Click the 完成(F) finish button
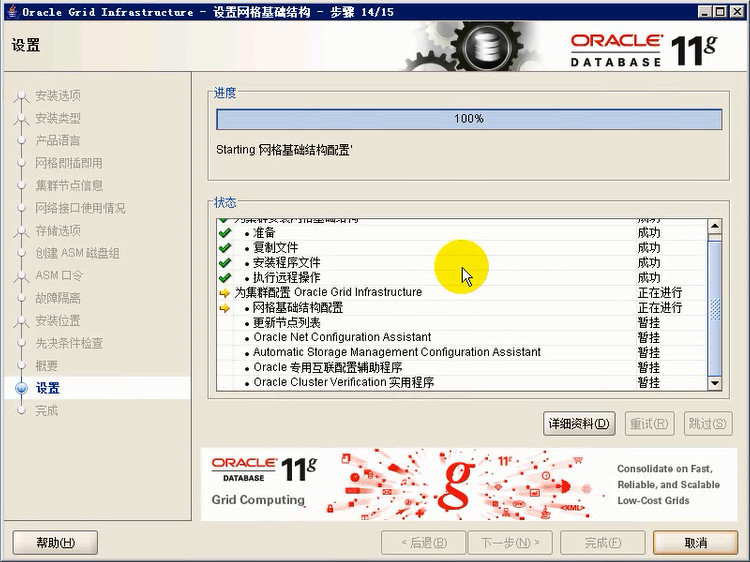This screenshot has height=562, width=750. 602,543
